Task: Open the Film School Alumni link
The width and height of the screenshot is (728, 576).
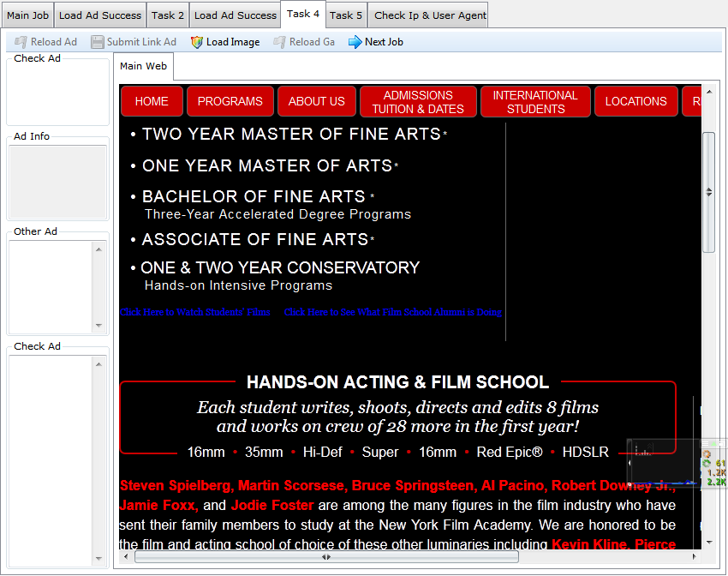Action: click(393, 312)
